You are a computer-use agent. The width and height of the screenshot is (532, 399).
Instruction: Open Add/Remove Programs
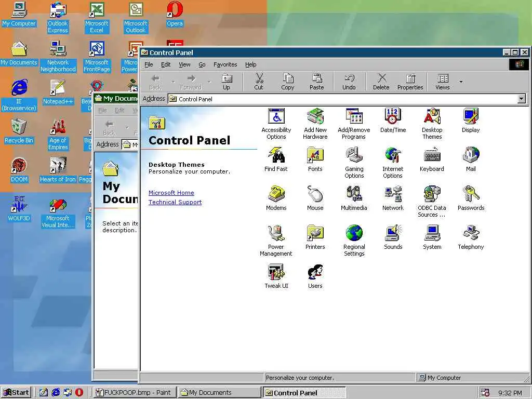point(354,124)
